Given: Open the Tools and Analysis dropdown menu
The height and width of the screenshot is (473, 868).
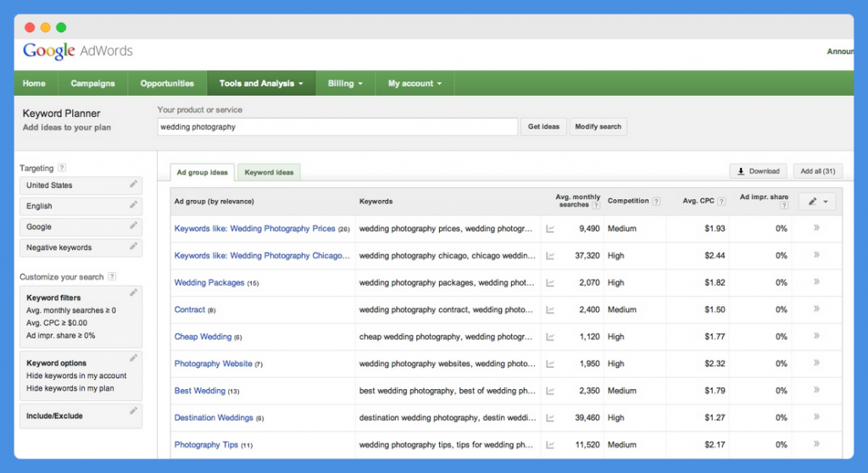Looking at the screenshot, I should (261, 83).
